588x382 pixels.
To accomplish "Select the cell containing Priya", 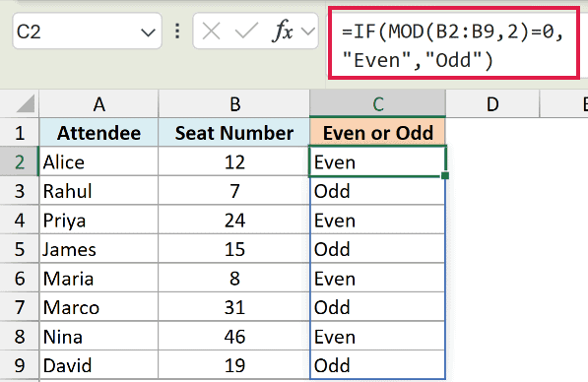I will pos(99,221).
